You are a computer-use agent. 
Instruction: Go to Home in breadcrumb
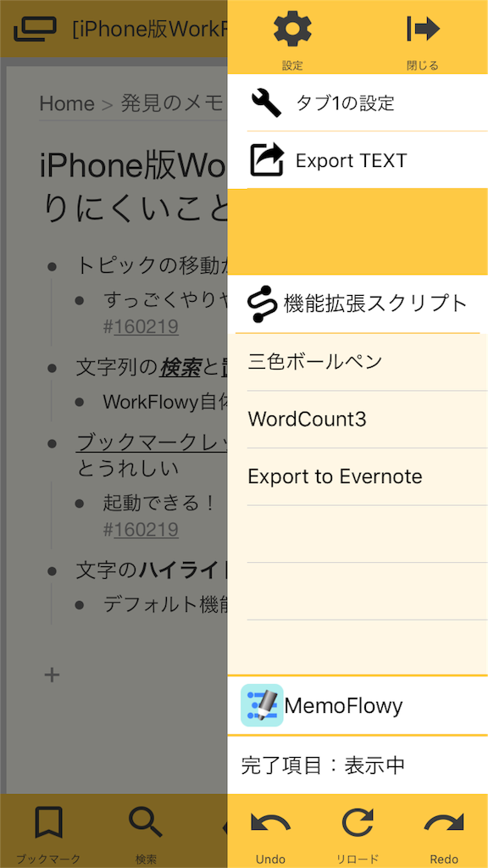tap(67, 103)
